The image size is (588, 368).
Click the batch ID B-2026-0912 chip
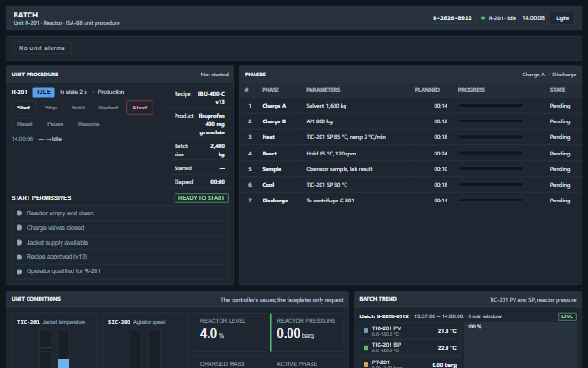tap(452, 18)
